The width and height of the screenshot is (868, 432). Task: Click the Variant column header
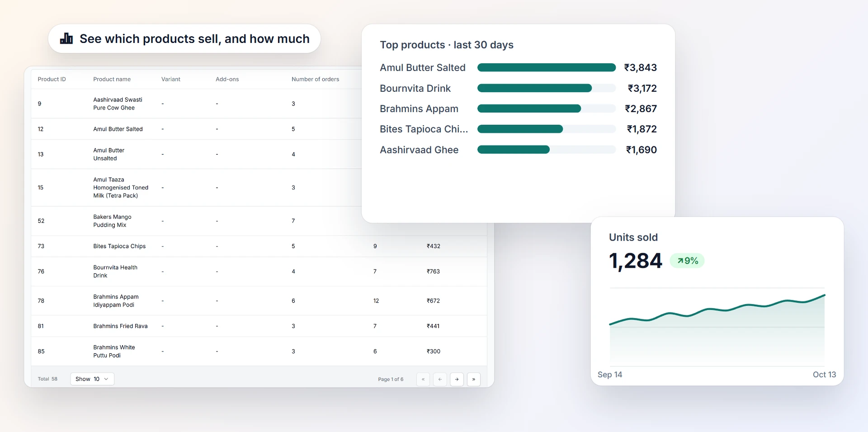coord(171,79)
